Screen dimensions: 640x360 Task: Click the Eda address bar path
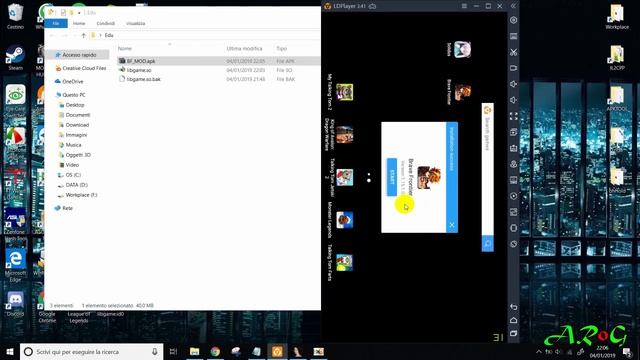click(x=109, y=36)
